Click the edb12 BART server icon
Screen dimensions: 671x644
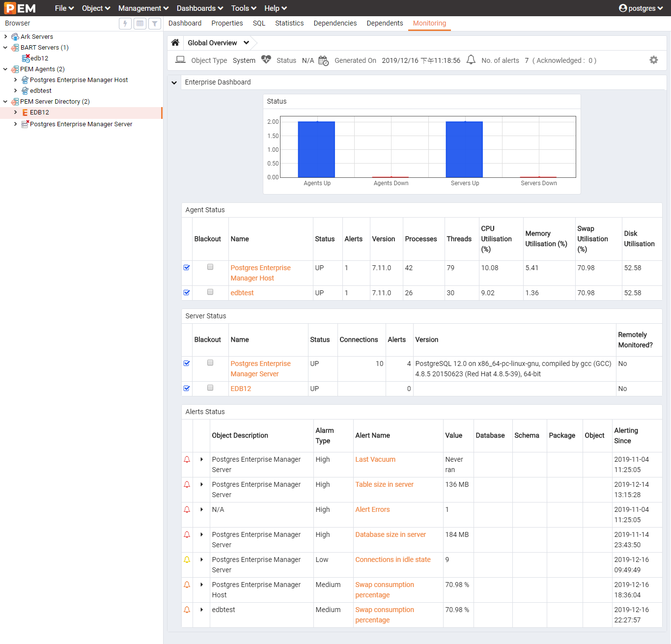pos(26,58)
